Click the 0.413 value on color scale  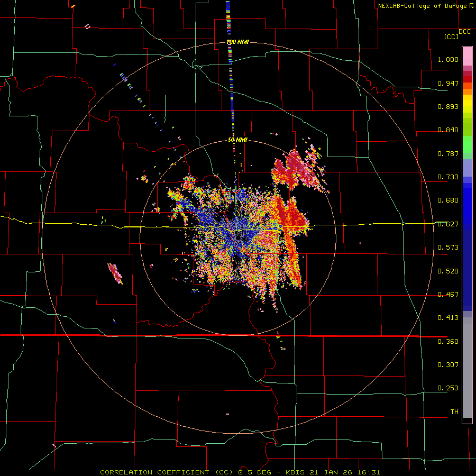[x=448, y=318]
